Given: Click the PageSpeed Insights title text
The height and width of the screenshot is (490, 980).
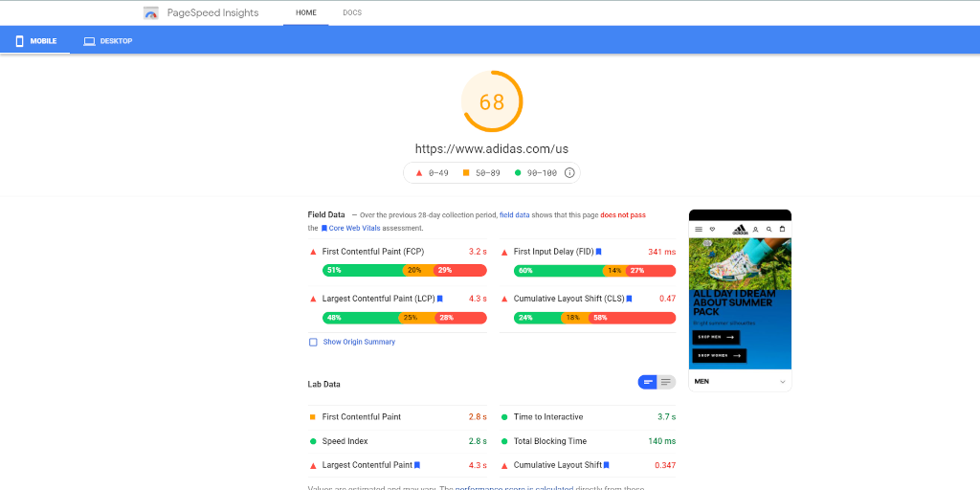Looking at the screenshot, I should click(x=213, y=13).
